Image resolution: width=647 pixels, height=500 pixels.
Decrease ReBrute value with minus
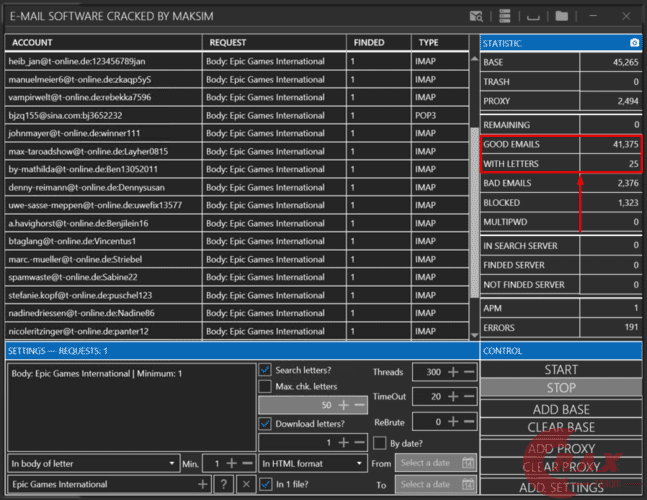[469, 422]
